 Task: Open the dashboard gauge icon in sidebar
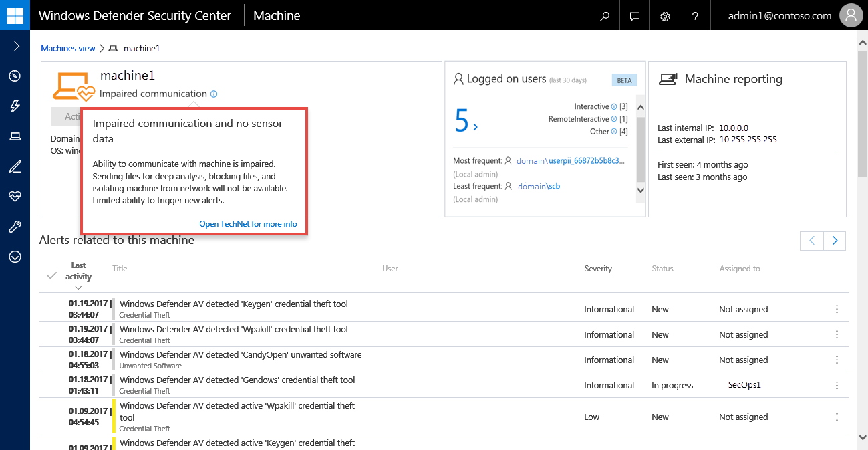(15, 76)
